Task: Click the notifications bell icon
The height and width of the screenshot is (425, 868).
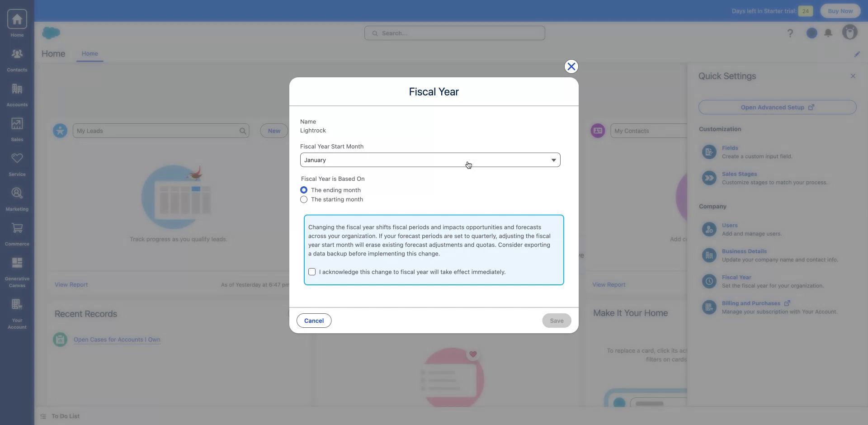Action: pyautogui.click(x=829, y=33)
